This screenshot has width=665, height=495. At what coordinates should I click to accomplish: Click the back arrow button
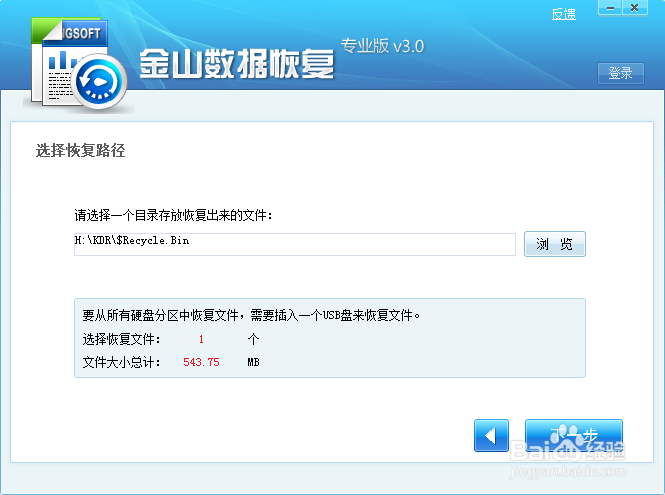pos(491,436)
